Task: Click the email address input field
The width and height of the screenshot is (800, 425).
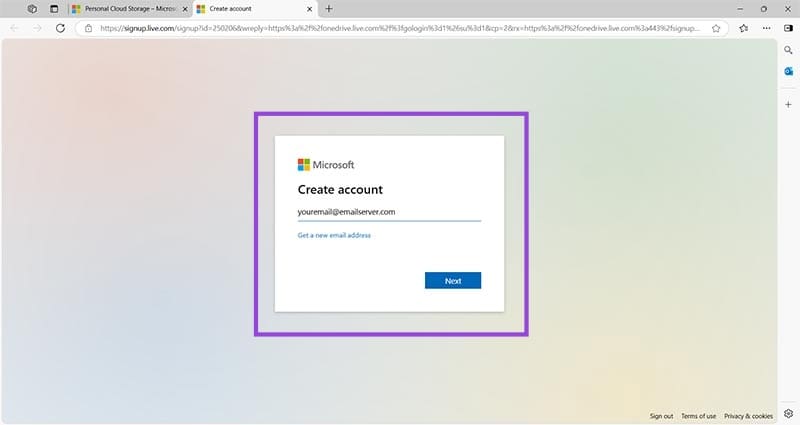Action: tap(389, 212)
